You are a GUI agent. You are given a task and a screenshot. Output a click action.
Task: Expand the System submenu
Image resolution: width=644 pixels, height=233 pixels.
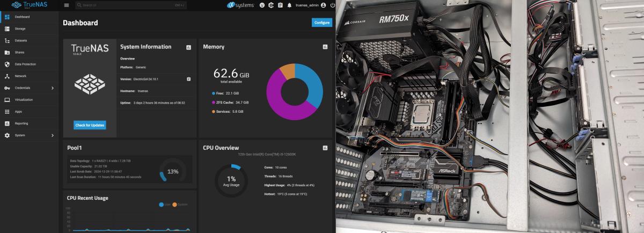(x=52, y=135)
